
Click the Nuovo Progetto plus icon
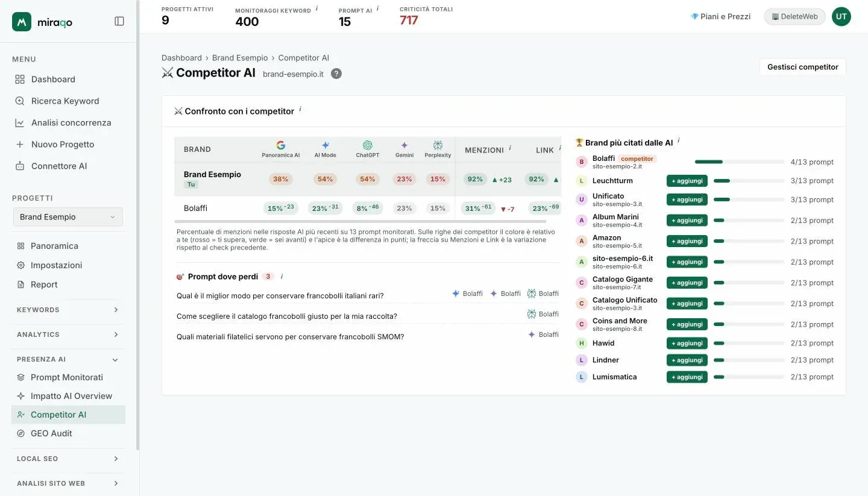[20, 145]
